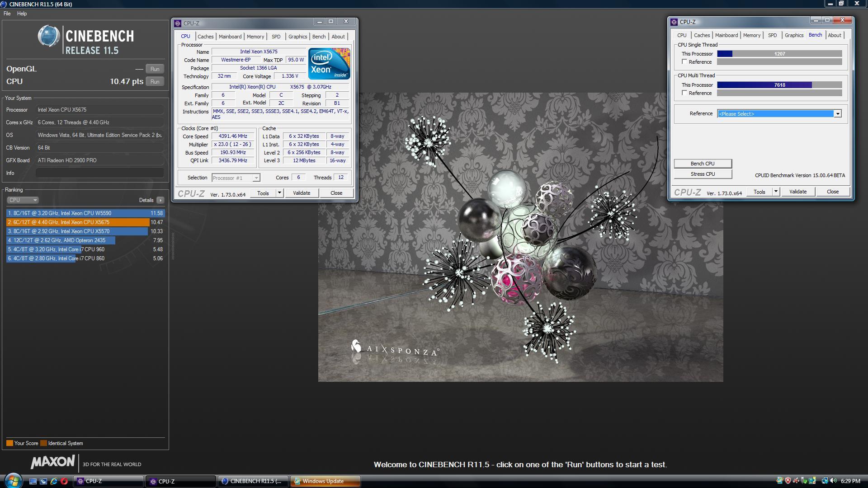This screenshot has height=488, width=868.
Task: Open the Cinebench File menu
Action: (x=7, y=14)
